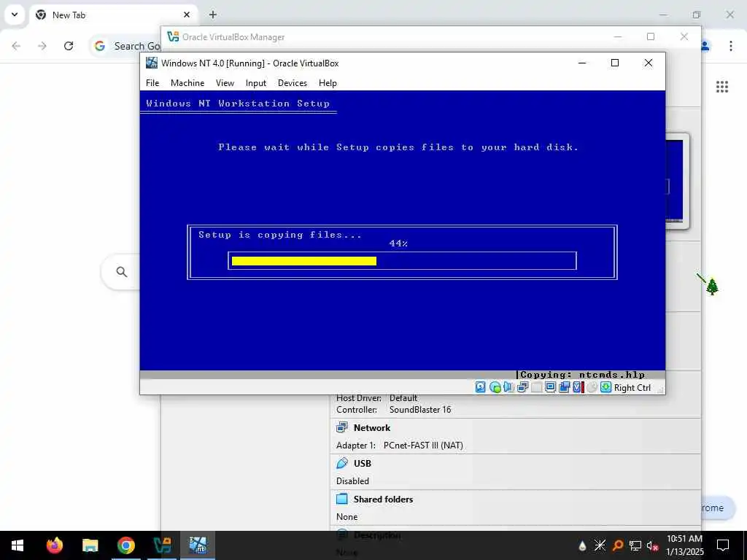Click the network adapters indicator in VM status bar

click(x=522, y=387)
